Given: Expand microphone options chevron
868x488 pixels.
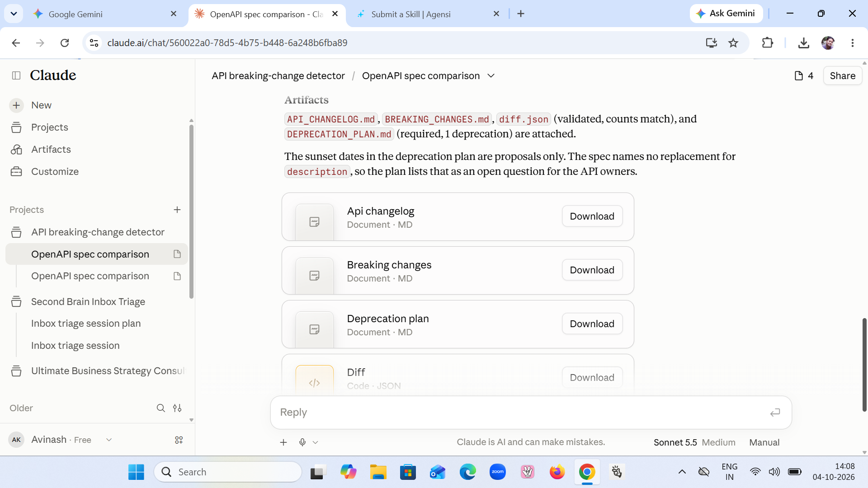Looking at the screenshot, I should (316, 442).
